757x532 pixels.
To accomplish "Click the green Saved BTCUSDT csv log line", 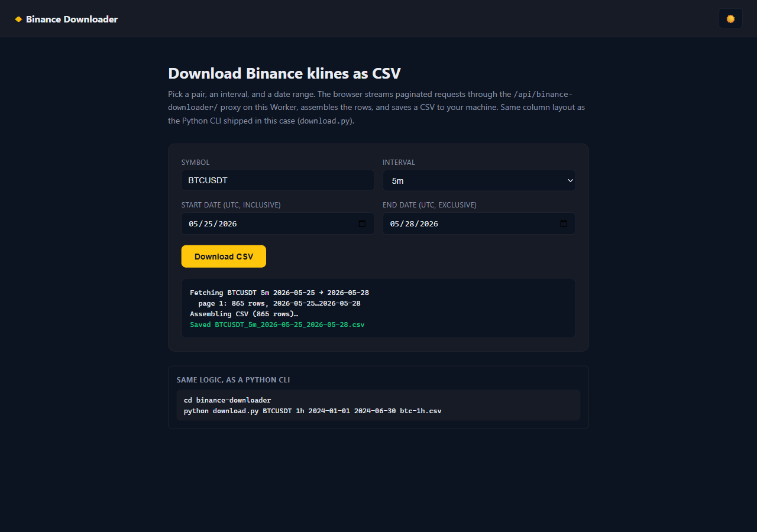I will (277, 325).
